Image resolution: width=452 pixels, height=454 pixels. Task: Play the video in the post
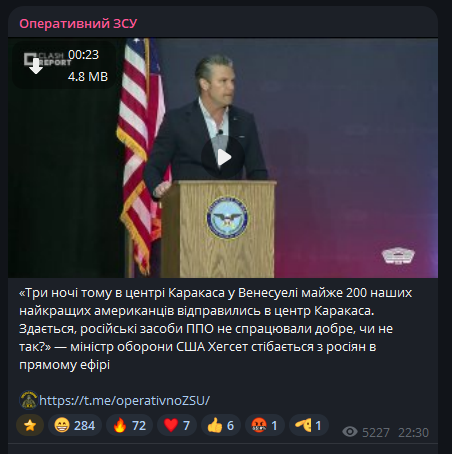pyautogui.click(x=223, y=157)
